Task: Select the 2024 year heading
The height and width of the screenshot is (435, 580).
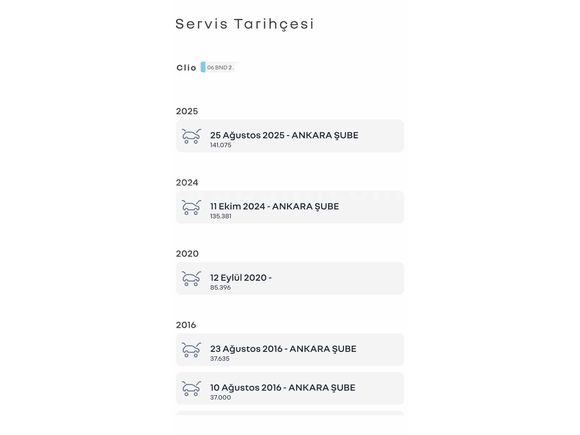Action: 187,183
